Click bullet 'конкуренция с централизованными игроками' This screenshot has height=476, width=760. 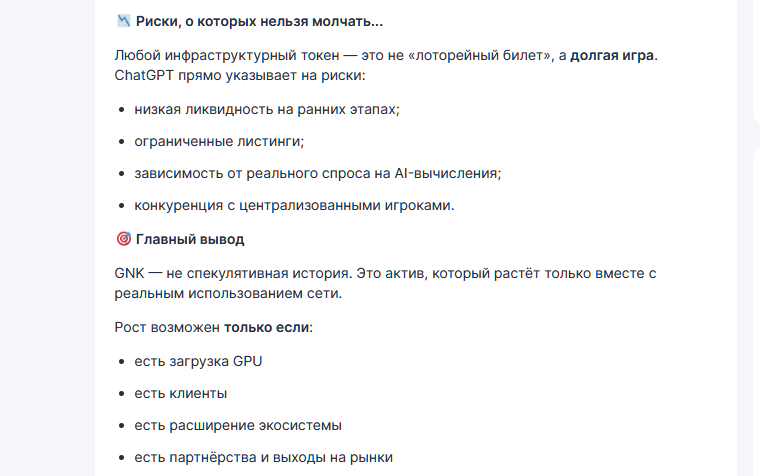tap(294, 206)
